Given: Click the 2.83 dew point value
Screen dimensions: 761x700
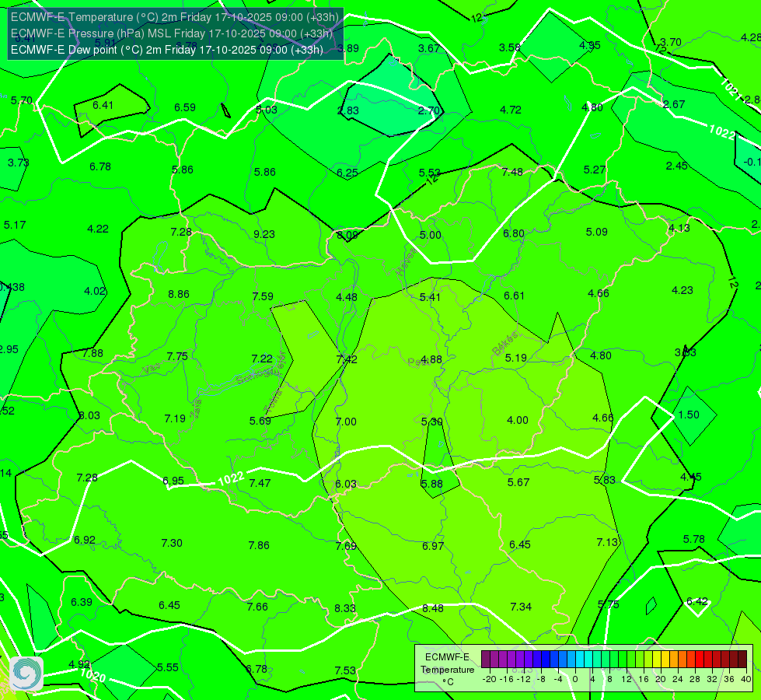Looking at the screenshot, I should 348,110.
